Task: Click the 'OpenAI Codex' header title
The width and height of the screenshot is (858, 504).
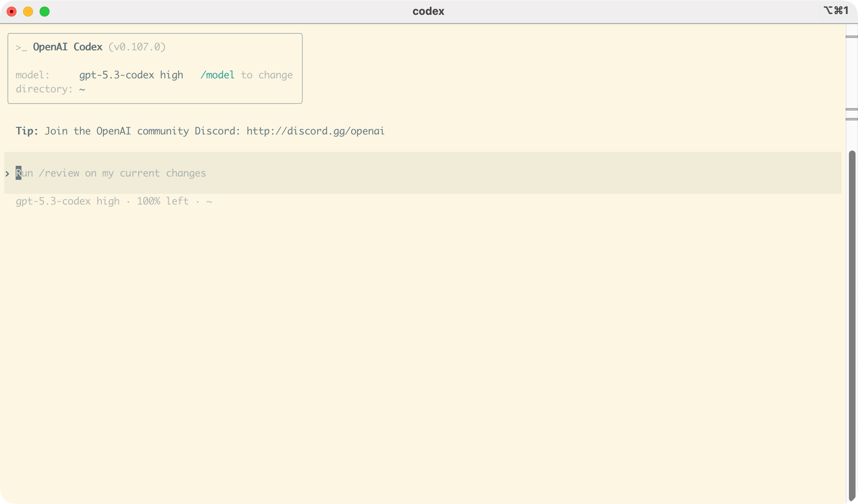Action: click(x=68, y=47)
